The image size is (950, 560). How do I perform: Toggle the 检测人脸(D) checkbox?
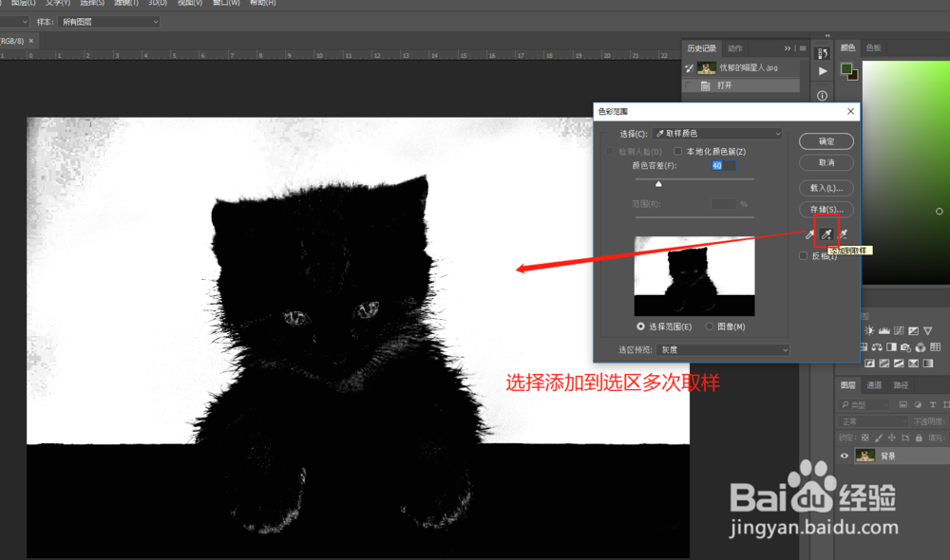pos(610,151)
